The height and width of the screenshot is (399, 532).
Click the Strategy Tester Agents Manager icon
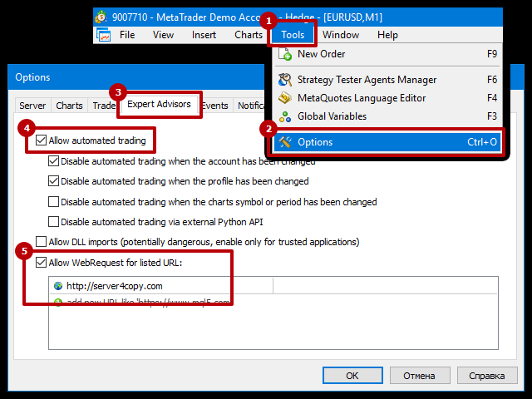285,80
